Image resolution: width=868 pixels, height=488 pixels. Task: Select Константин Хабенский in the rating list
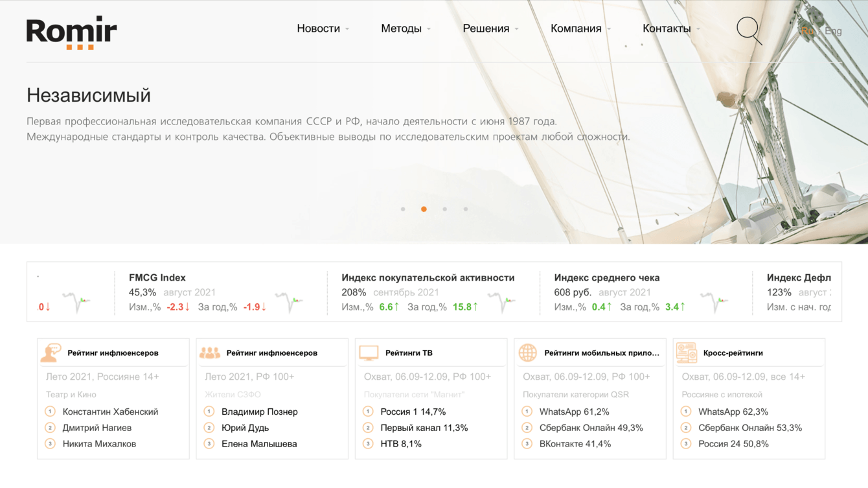coord(110,412)
